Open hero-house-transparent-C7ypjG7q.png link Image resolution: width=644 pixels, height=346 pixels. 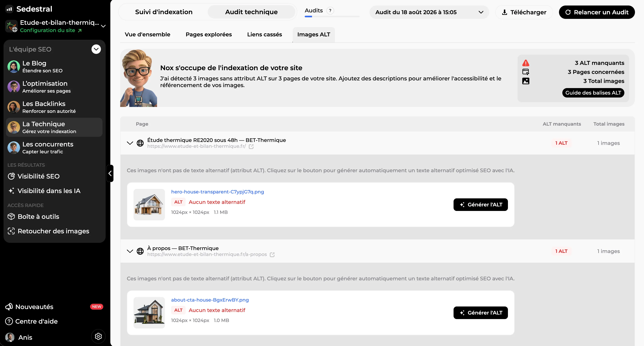[x=218, y=192]
